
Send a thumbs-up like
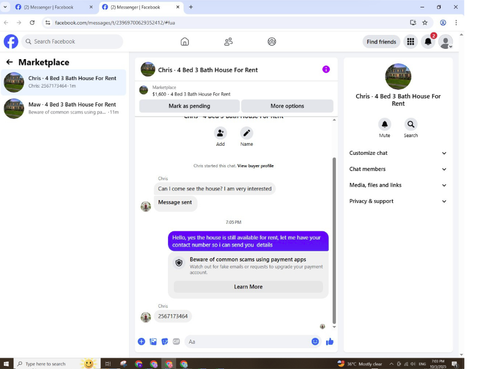tap(330, 341)
